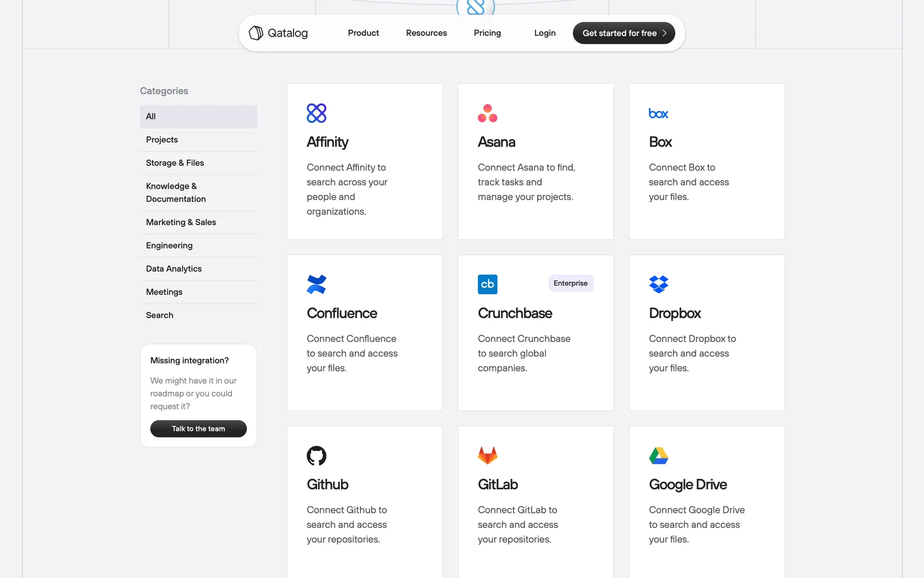924x578 pixels.
Task: Click the GitLab fox logo
Action: coord(487,455)
